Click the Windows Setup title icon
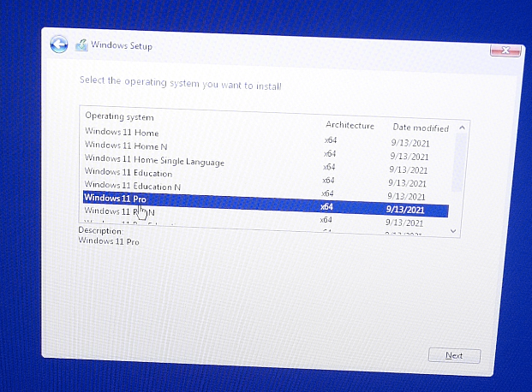Image resolution: width=532 pixels, height=392 pixels. tap(81, 45)
